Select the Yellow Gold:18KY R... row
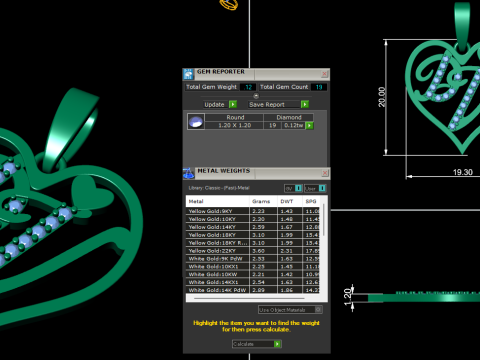Screen dimensions: 480x360 click(x=252, y=243)
